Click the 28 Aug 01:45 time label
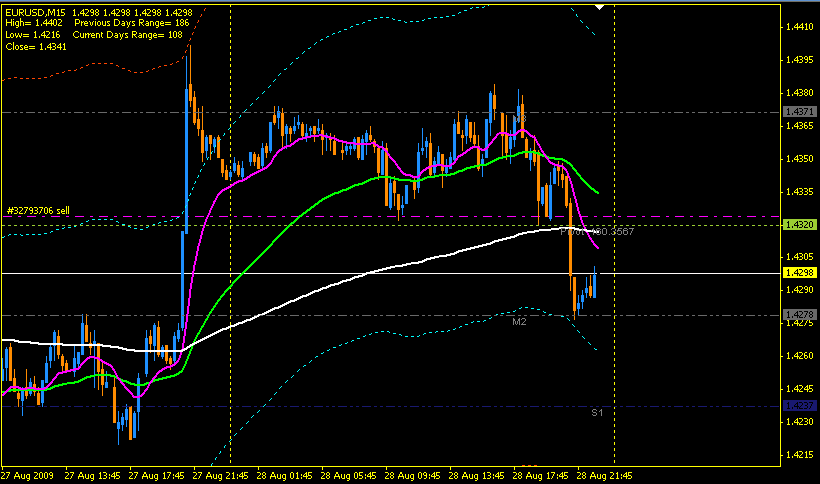820x484 pixels. 284,476
